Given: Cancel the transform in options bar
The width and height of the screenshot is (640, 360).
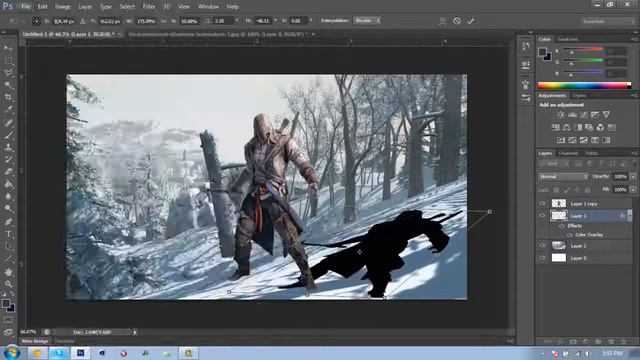Looking at the screenshot, I should 457,21.
